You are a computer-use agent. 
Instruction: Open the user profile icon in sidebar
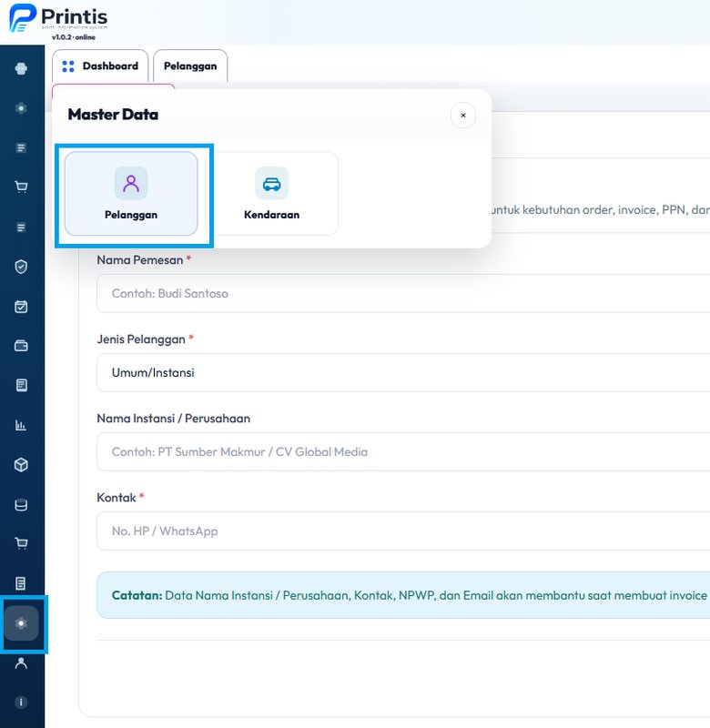pos(21,663)
